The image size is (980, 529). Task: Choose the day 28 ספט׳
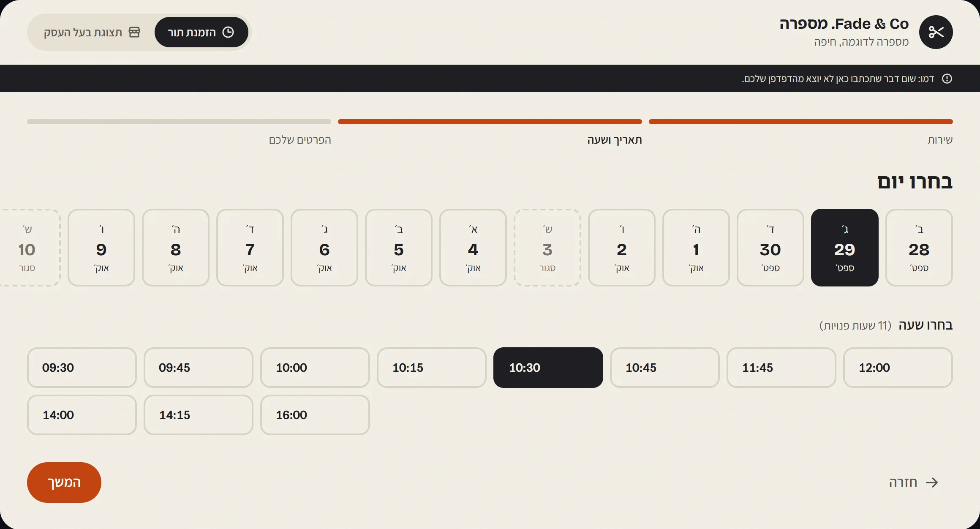[x=919, y=248]
